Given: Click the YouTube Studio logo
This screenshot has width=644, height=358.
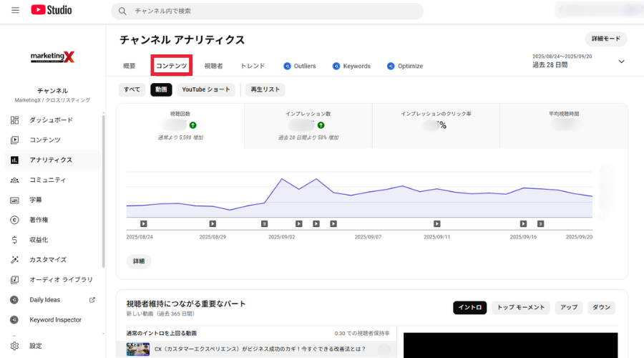Looking at the screenshot, I should [x=52, y=11].
